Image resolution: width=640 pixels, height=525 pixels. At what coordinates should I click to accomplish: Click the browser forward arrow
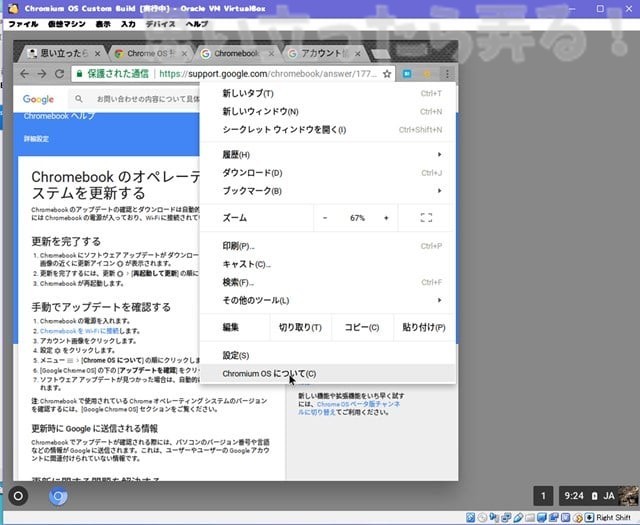click(x=42, y=74)
